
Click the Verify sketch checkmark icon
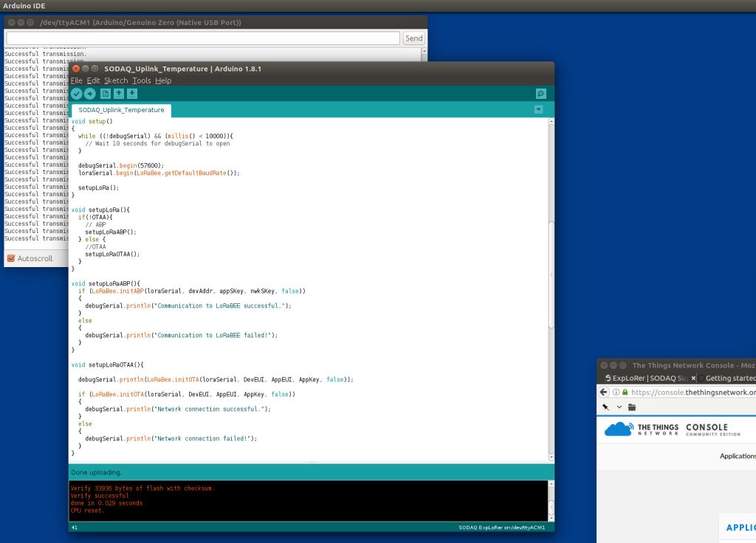(x=77, y=94)
